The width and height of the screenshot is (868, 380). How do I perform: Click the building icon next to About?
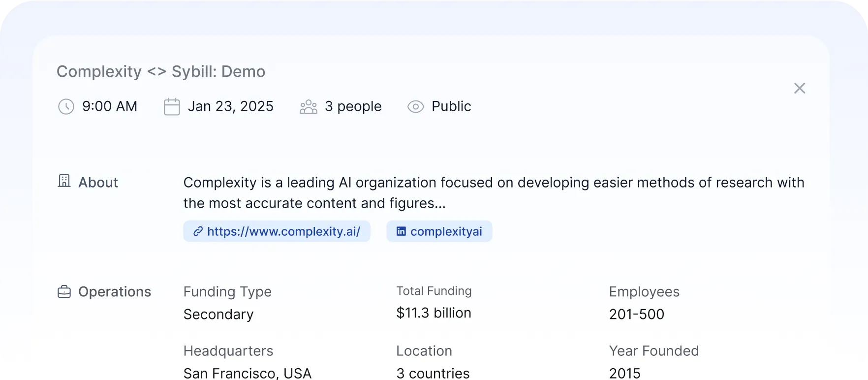click(x=64, y=181)
